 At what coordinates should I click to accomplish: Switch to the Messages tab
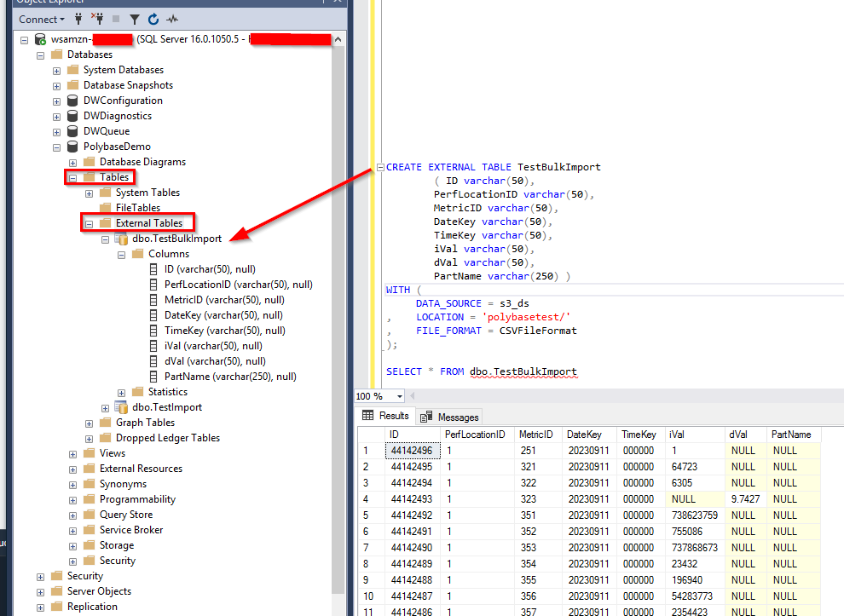[449, 417]
